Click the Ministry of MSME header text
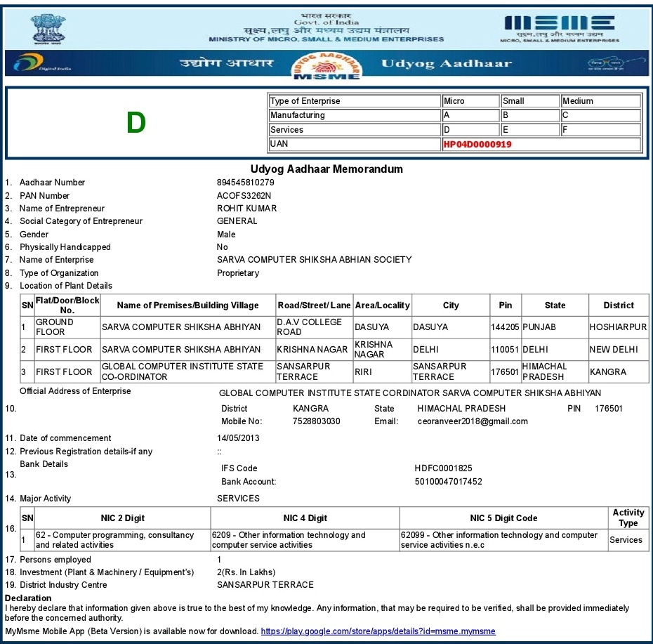This screenshot has width=653, height=644. tap(326, 39)
